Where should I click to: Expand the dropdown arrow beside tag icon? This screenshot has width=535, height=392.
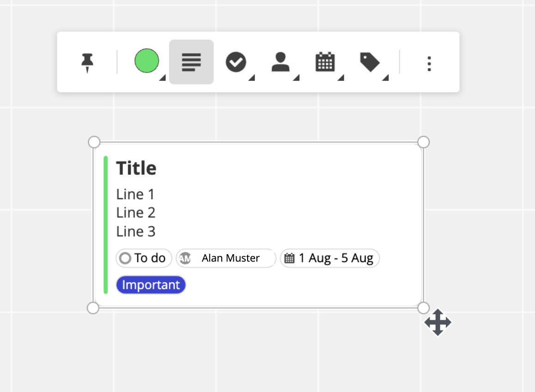pyautogui.click(x=385, y=79)
